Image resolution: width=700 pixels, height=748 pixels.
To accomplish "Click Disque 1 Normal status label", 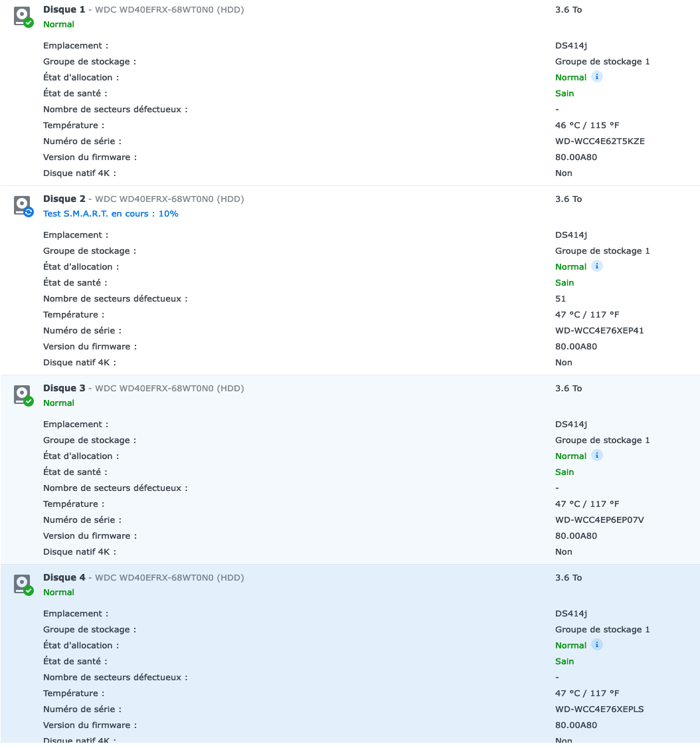I will (58, 25).
